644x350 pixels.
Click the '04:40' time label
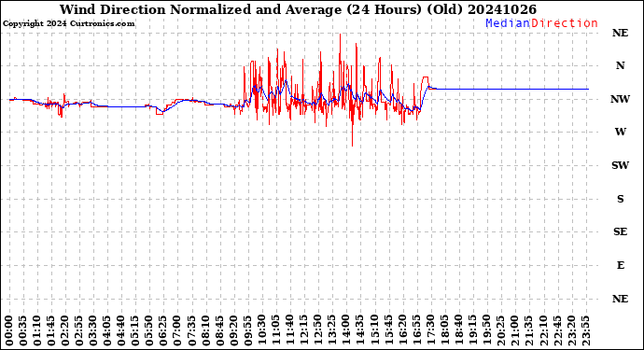[121, 330]
